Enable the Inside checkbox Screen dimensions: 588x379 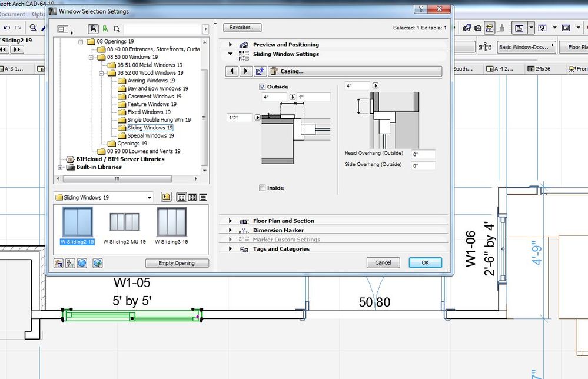(x=261, y=188)
